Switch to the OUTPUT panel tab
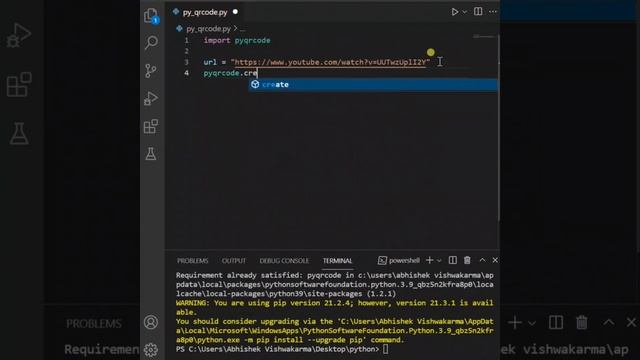The height and width of the screenshot is (360, 640). tap(233, 260)
